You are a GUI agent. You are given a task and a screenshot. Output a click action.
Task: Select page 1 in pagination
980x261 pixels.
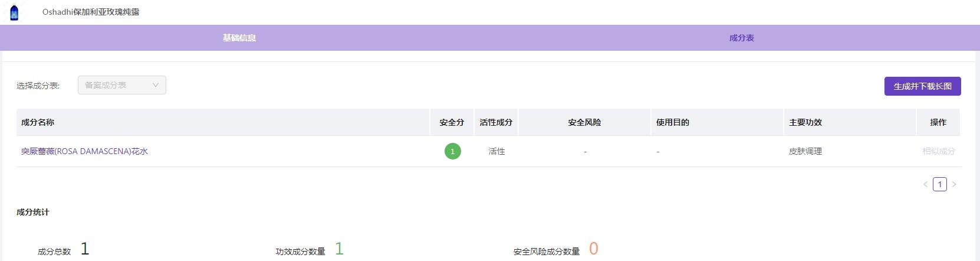click(x=940, y=184)
